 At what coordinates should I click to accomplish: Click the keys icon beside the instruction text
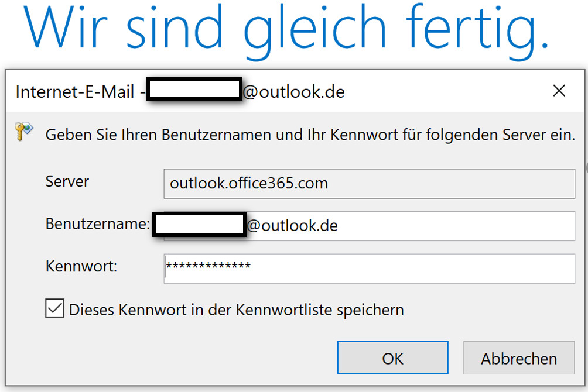coord(24,131)
